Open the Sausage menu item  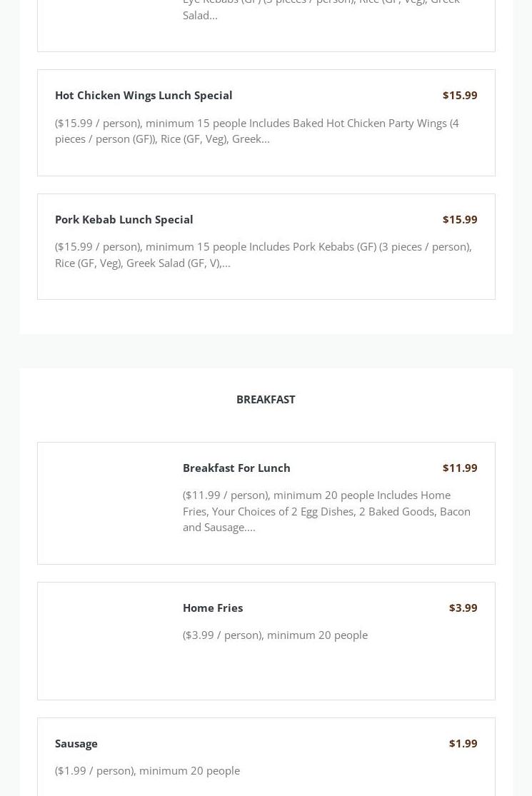click(76, 743)
